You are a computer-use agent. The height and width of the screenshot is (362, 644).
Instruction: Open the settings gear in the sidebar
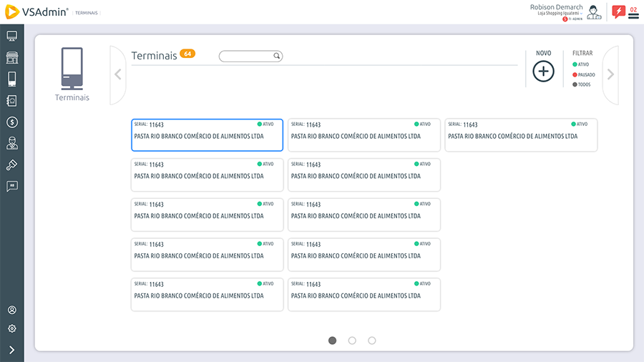point(11,328)
